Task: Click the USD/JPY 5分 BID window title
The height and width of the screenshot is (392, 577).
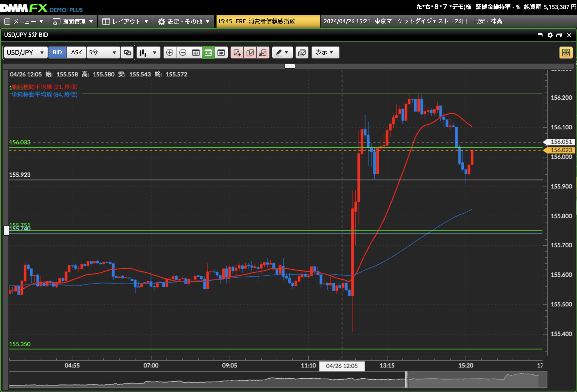Action: [26, 35]
